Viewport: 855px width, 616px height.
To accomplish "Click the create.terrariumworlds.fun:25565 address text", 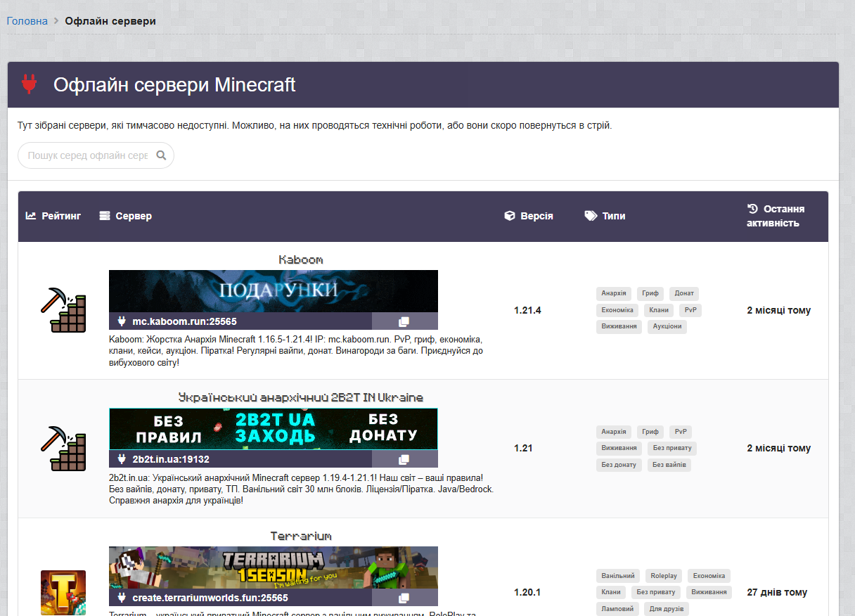I will [x=210, y=598].
